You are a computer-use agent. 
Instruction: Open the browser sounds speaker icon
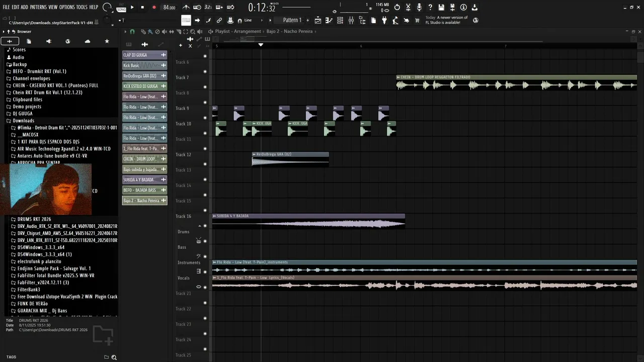coord(48,41)
